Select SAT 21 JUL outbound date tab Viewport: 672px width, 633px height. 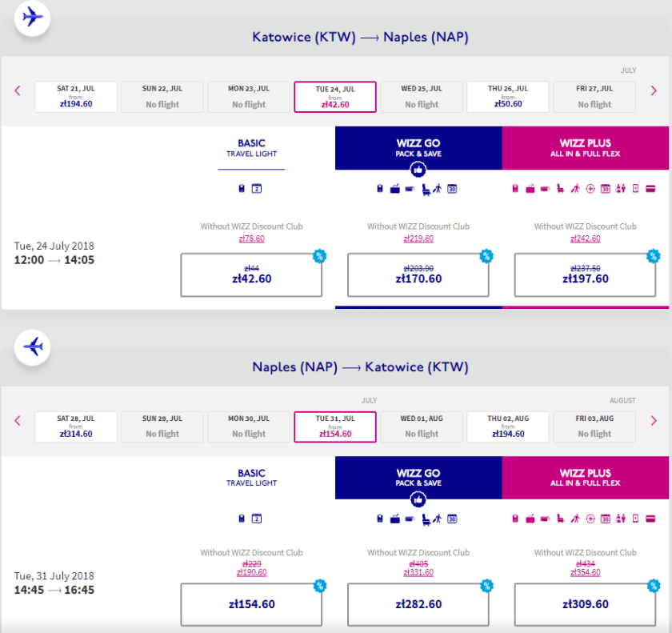coord(76,97)
